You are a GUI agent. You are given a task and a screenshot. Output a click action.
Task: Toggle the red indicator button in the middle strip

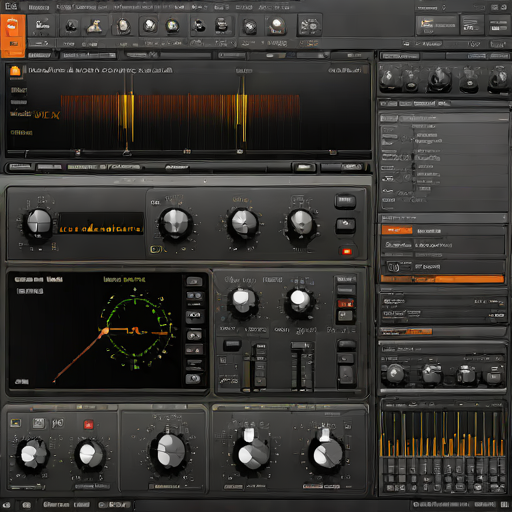pos(346,251)
